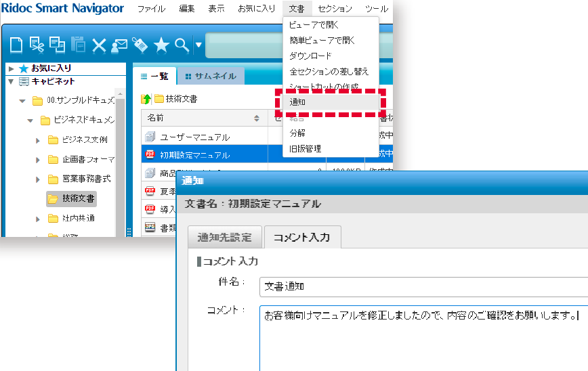Click the notify (person with envelope) icon
The width and height of the screenshot is (588, 371).
pyautogui.click(x=119, y=45)
